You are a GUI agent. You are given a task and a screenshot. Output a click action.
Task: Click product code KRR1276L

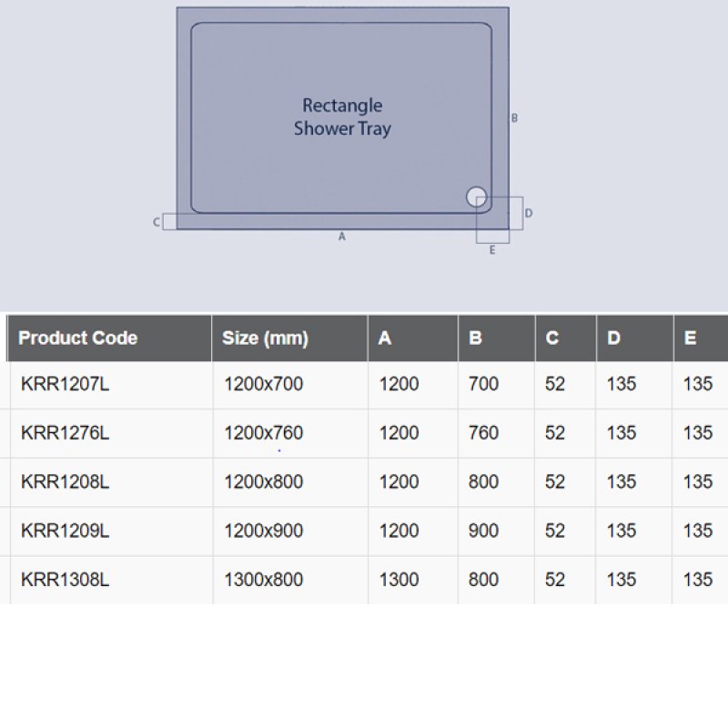click(65, 433)
